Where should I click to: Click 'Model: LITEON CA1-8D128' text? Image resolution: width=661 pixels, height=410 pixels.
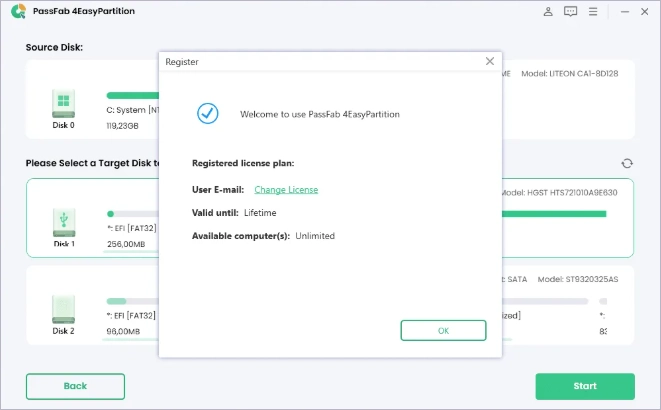coord(570,74)
